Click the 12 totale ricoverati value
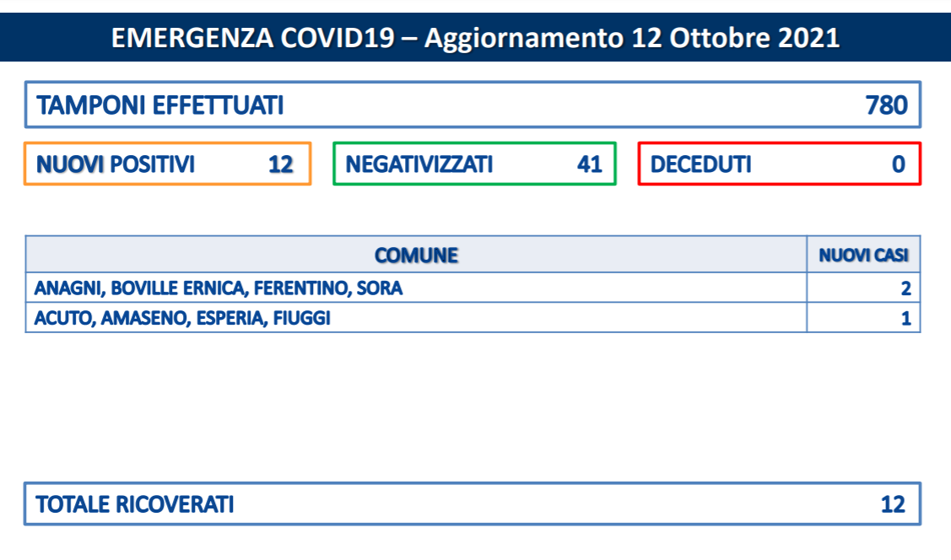The image size is (951, 560). pos(893,504)
